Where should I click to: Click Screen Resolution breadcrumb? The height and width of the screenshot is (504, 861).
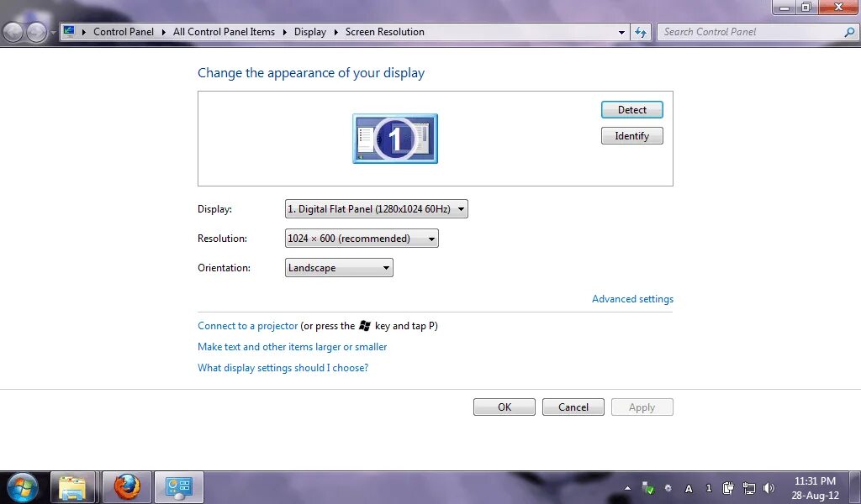pyautogui.click(x=385, y=32)
